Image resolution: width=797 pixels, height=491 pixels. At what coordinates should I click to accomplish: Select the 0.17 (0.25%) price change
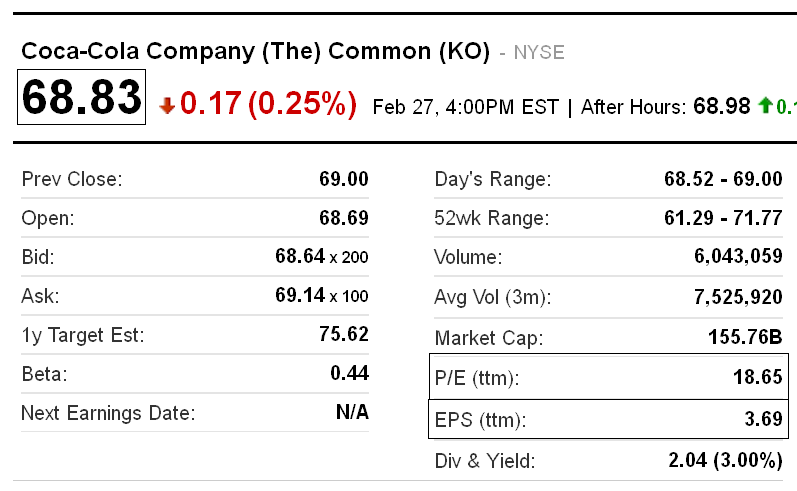point(268,104)
